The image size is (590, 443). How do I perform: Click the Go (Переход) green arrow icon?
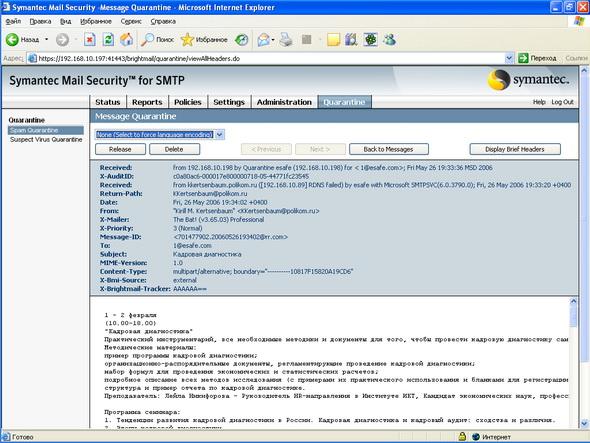[523, 58]
